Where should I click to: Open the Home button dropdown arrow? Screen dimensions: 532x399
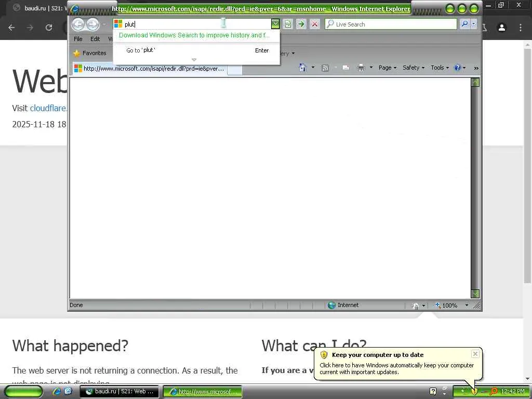pos(313,68)
